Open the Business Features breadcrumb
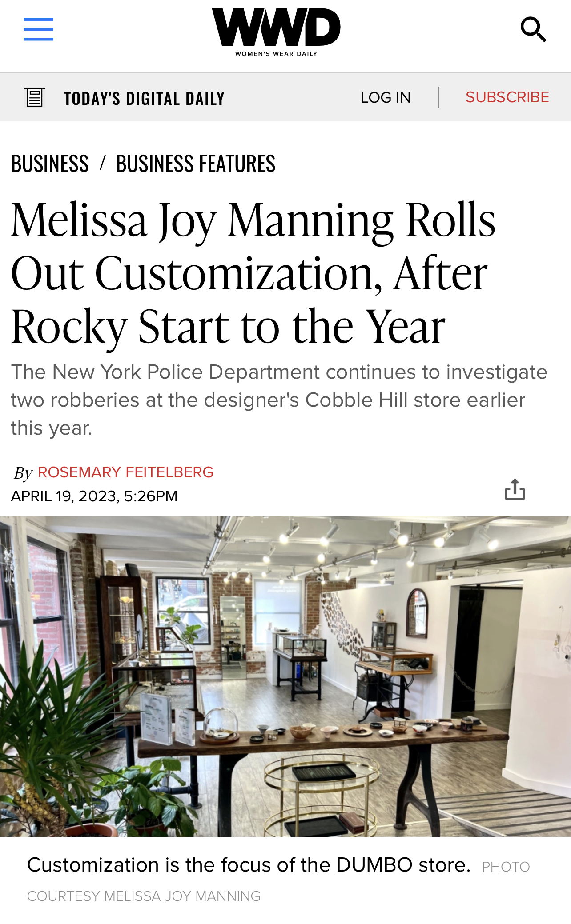This screenshot has height=924, width=571. [196, 164]
